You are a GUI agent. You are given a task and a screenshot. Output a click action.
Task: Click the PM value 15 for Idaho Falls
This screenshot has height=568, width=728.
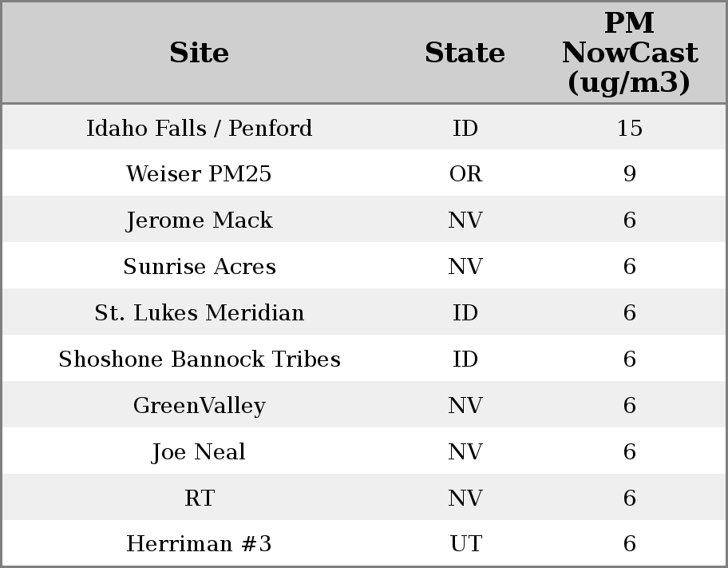coord(629,128)
